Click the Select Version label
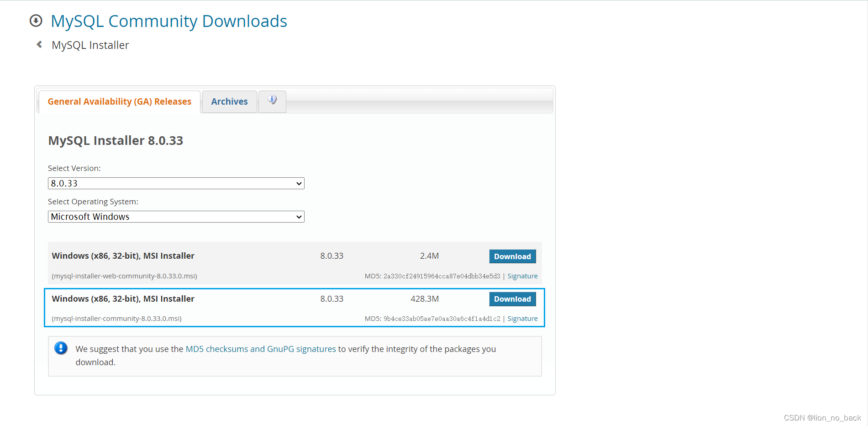 point(74,168)
